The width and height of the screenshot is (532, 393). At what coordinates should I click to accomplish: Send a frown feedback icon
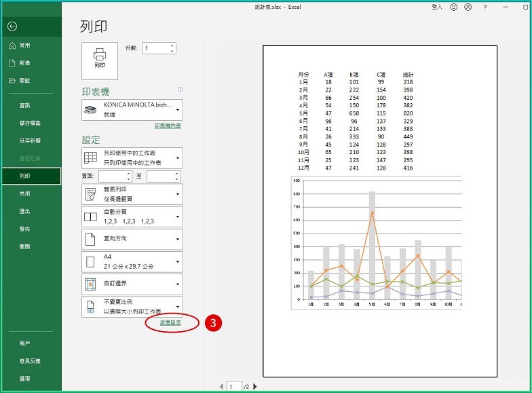468,7
